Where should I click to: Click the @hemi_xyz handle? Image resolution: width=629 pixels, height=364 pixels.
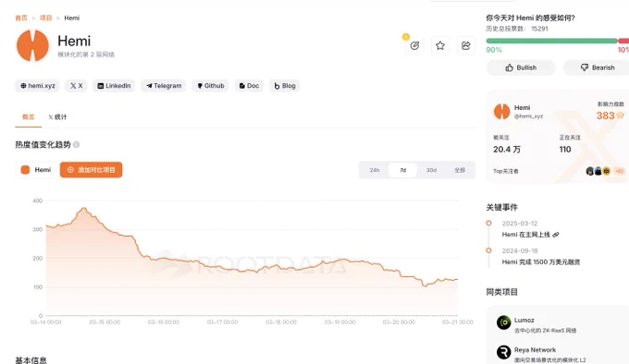point(529,116)
